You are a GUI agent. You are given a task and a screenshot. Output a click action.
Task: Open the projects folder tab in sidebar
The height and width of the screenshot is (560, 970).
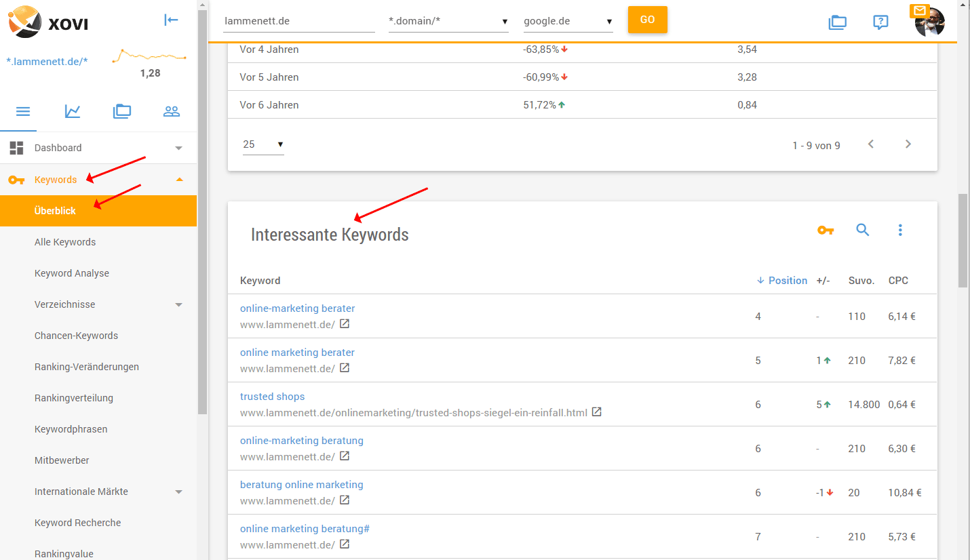point(122,111)
